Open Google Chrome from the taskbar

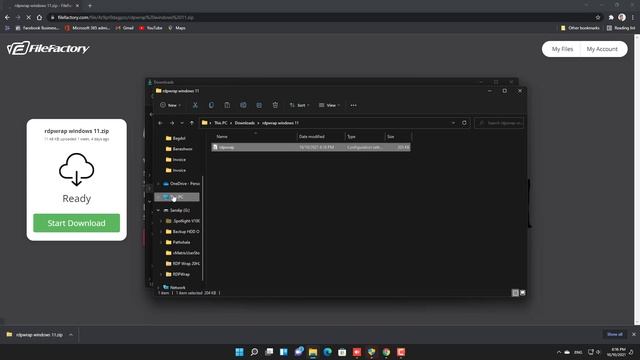click(386, 352)
